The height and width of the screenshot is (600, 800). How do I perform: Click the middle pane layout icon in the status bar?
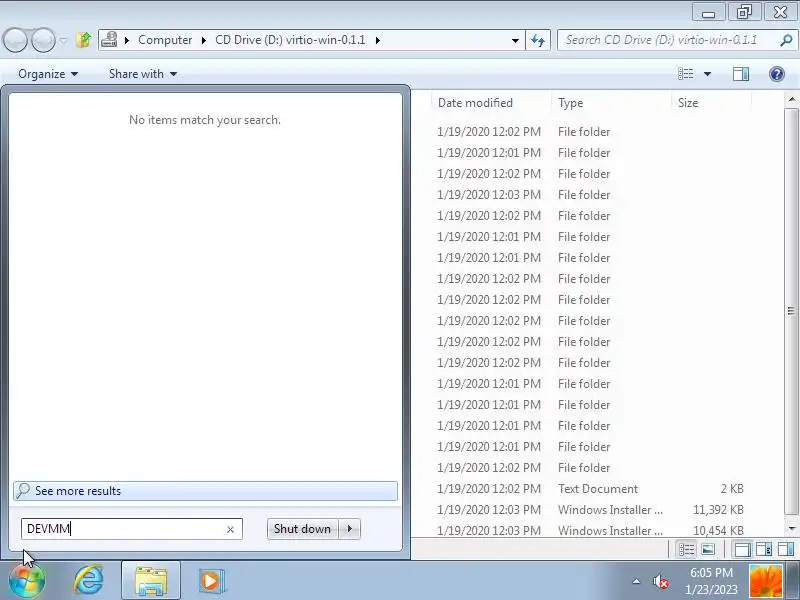click(x=764, y=549)
